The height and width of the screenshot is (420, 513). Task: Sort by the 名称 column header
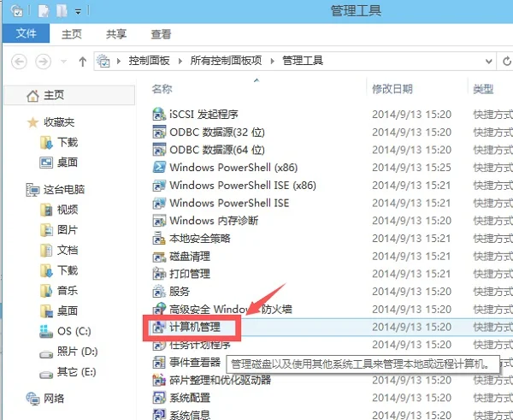click(162, 89)
